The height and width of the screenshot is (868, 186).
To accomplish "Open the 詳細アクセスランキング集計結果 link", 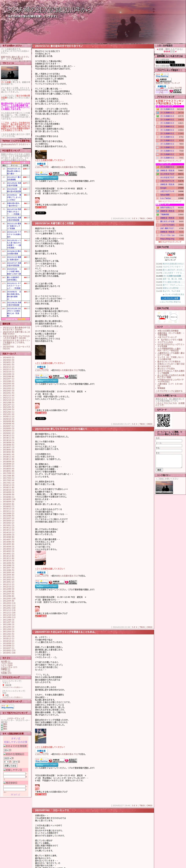I will 170,102.
